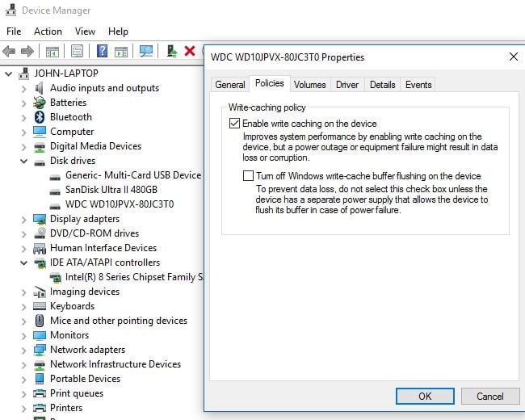Close the WDC Properties dialog
The width and height of the screenshot is (525, 420).
[x=514, y=57]
